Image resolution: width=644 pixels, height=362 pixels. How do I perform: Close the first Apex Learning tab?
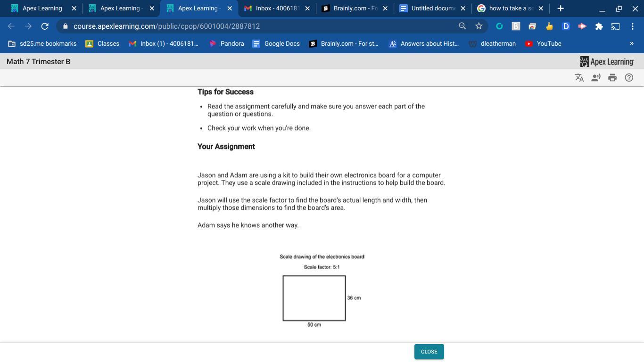74,8
